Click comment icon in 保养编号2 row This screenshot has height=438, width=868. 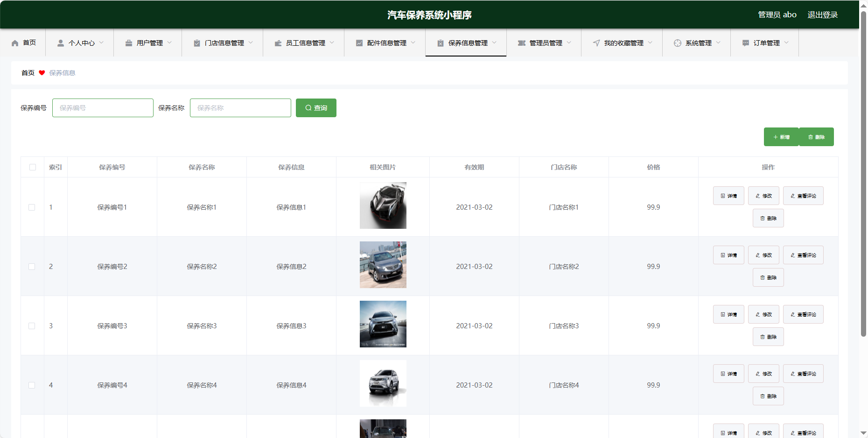(x=793, y=255)
